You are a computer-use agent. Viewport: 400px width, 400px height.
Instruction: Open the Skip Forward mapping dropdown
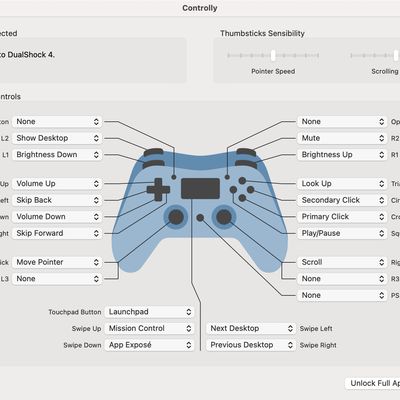[57, 233]
